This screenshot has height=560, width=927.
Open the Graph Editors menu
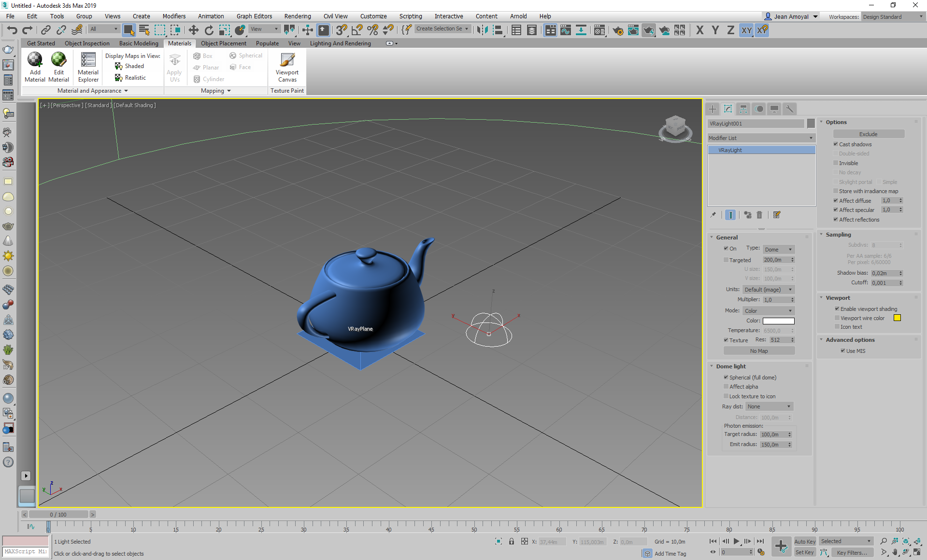[x=254, y=16]
